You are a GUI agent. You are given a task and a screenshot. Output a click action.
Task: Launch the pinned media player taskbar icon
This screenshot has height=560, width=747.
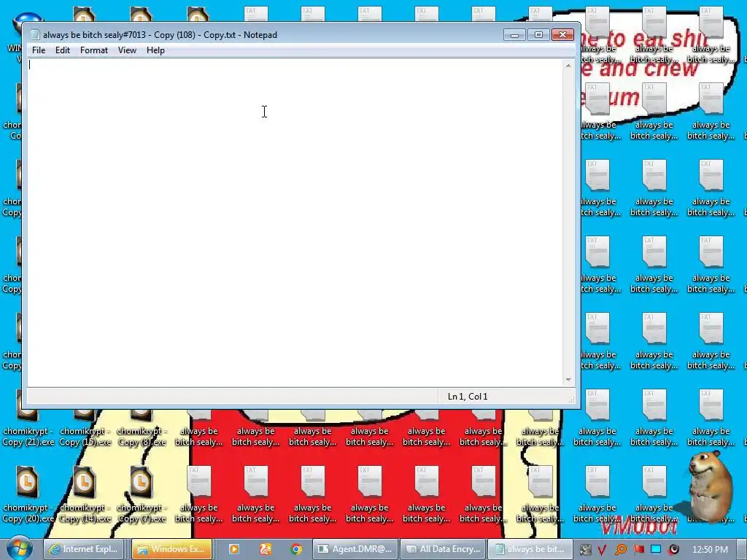tap(234, 549)
